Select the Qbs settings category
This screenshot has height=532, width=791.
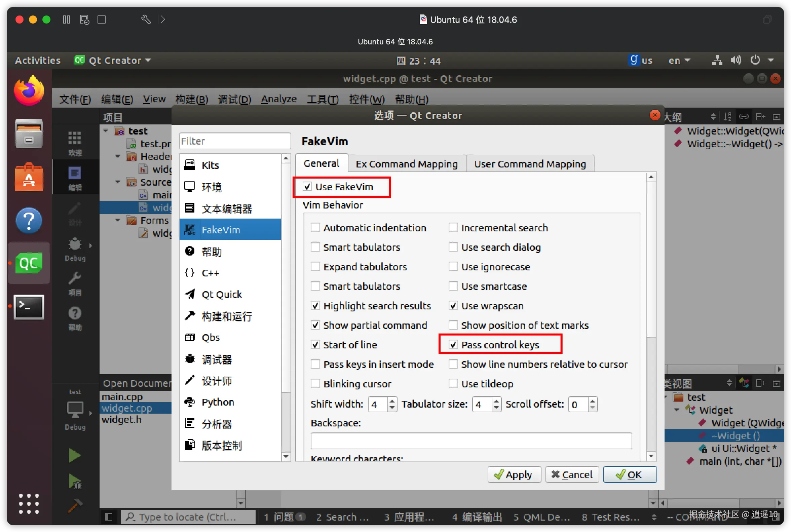click(x=211, y=338)
